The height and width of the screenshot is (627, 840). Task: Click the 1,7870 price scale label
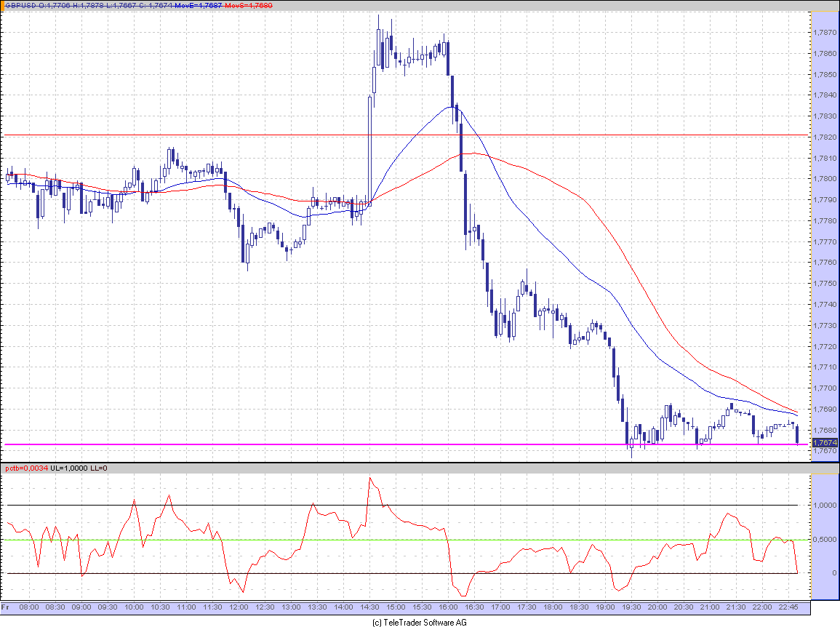click(825, 33)
